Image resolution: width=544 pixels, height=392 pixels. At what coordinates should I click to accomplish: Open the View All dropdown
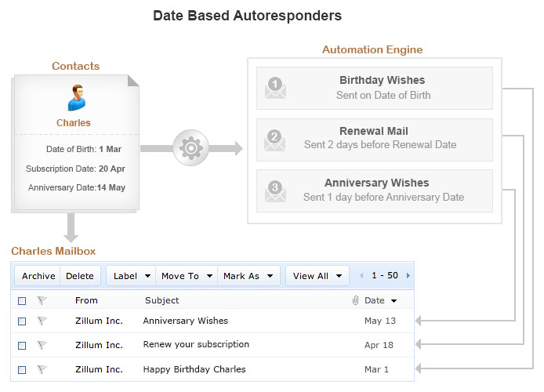(317, 276)
